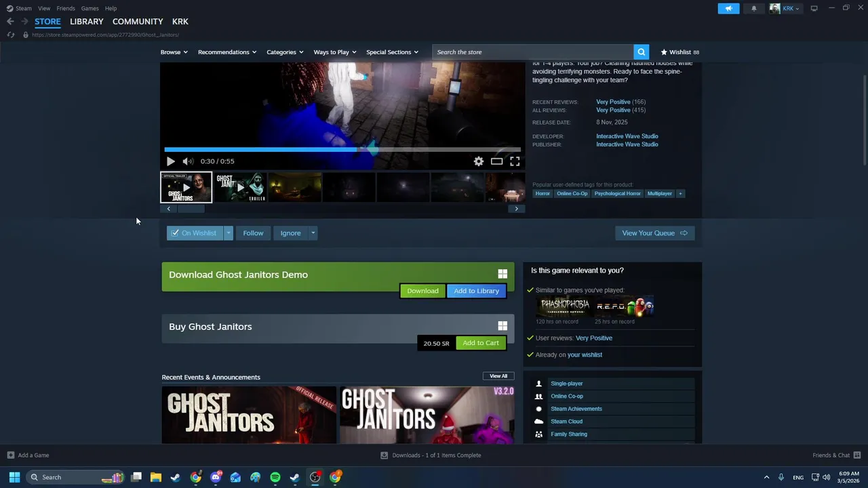Image resolution: width=868 pixels, height=488 pixels.
Task: Open Friends & Chat panel
Action: click(837, 455)
